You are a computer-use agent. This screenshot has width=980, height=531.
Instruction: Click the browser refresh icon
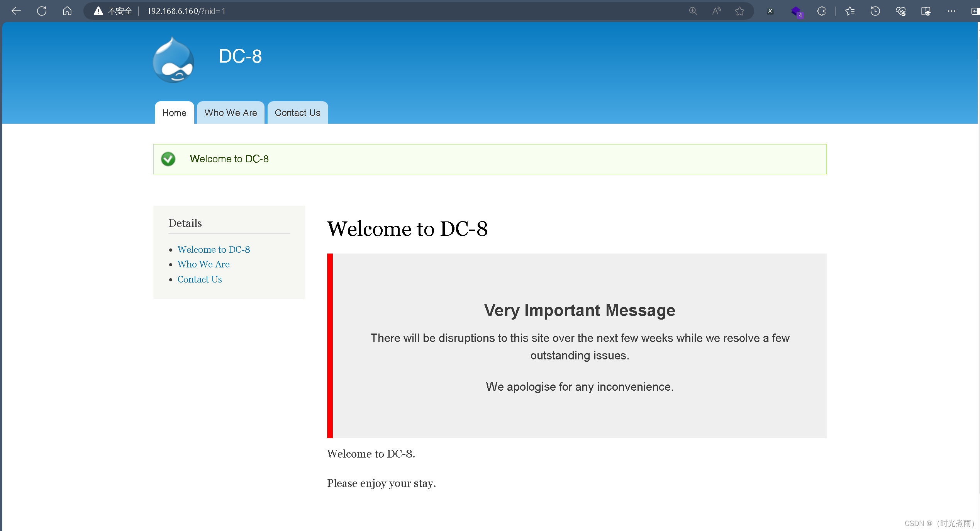(x=41, y=10)
